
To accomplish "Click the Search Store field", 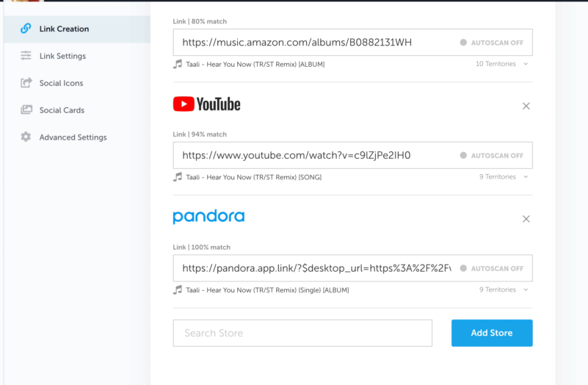I will (302, 333).
